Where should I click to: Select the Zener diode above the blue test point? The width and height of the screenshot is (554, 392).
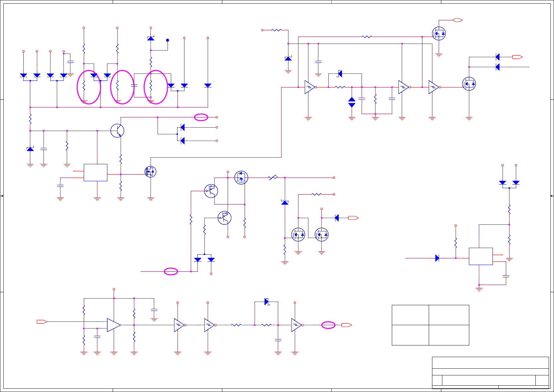coord(151,39)
